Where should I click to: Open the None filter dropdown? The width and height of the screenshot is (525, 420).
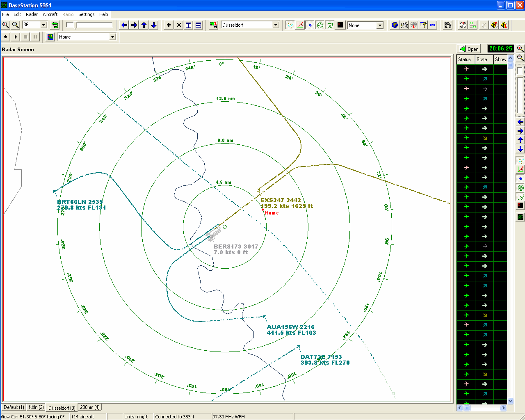[x=380, y=25]
